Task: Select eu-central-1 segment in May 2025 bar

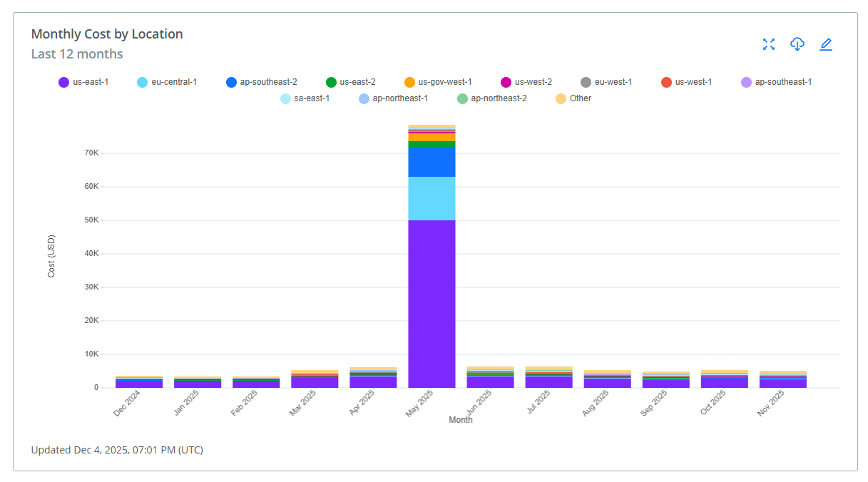Action: point(432,198)
